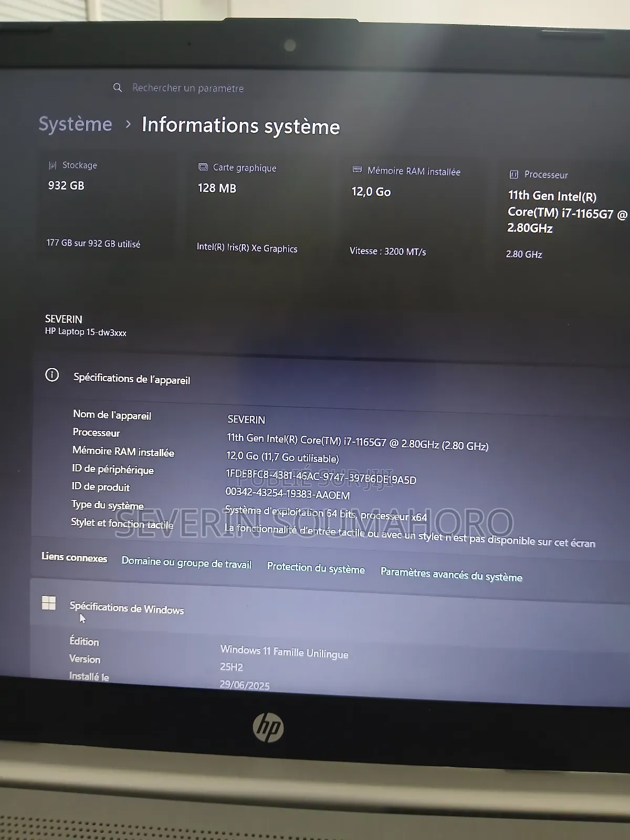This screenshot has width=630, height=840.
Task: Select '12,0 Go (11,7 Go utilisable)' value
Action: click(x=282, y=457)
